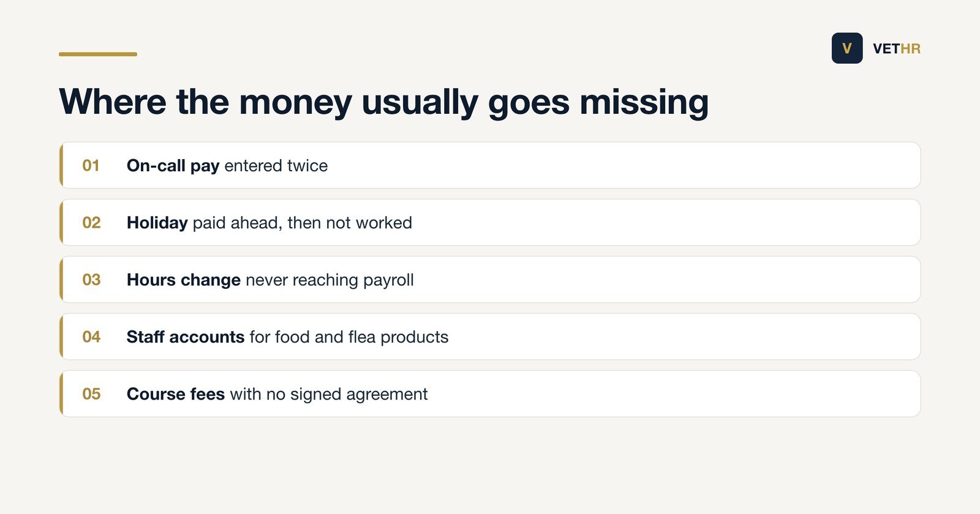
Task: Select the number 04 badge
Action: pyautogui.click(x=91, y=337)
